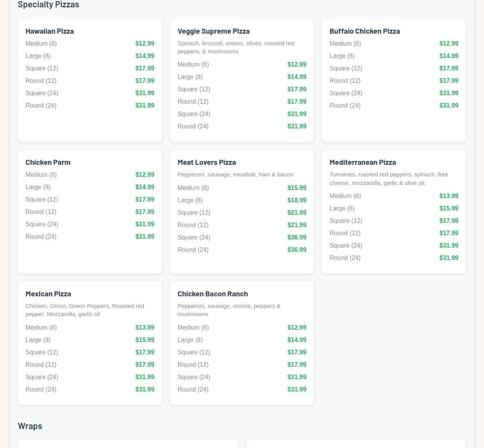Screen dimensions: 484x448
Task: Click the Buffalo Chicken Pizza heading
Action: point(364,31)
